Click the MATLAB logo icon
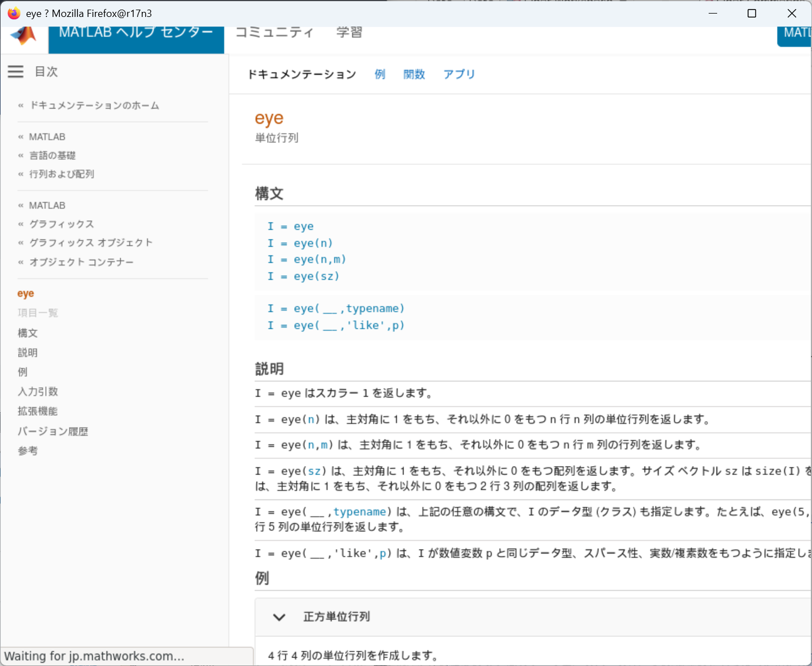Screen dimensions: 812x666 tap(24, 35)
